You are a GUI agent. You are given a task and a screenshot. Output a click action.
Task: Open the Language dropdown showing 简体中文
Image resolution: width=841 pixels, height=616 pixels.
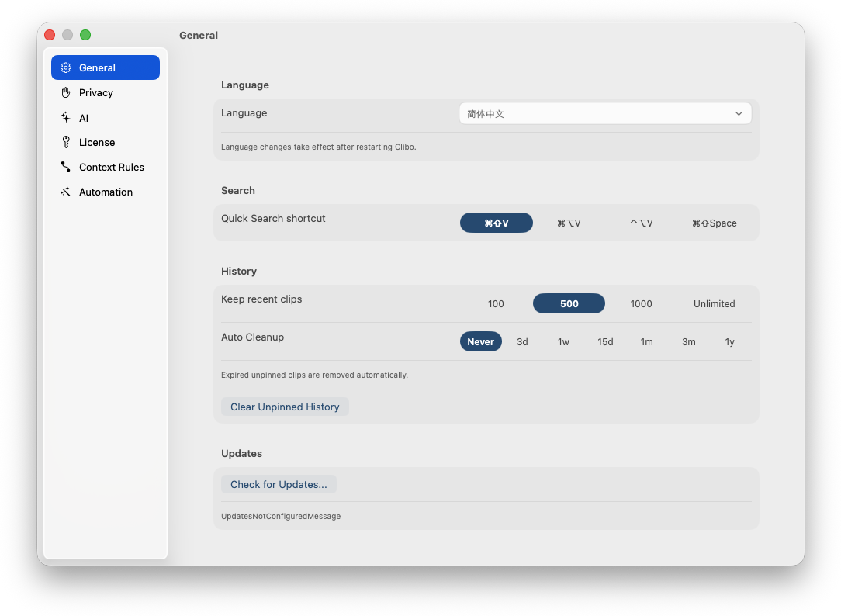[605, 113]
